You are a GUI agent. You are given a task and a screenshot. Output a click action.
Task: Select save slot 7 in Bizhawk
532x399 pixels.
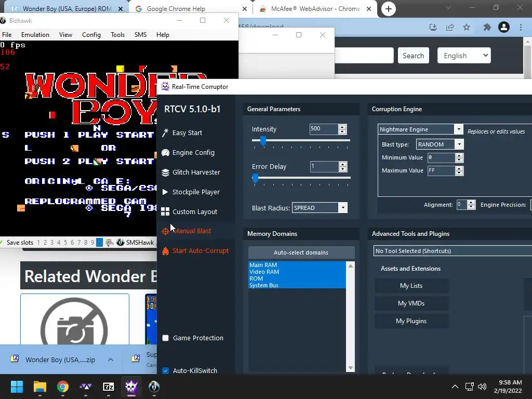point(79,243)
